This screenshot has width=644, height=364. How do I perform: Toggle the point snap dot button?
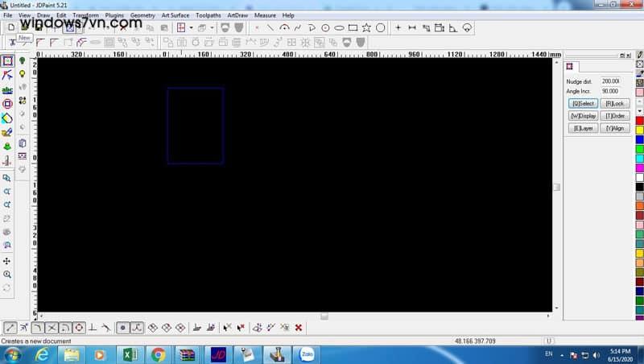pos(122,328)
